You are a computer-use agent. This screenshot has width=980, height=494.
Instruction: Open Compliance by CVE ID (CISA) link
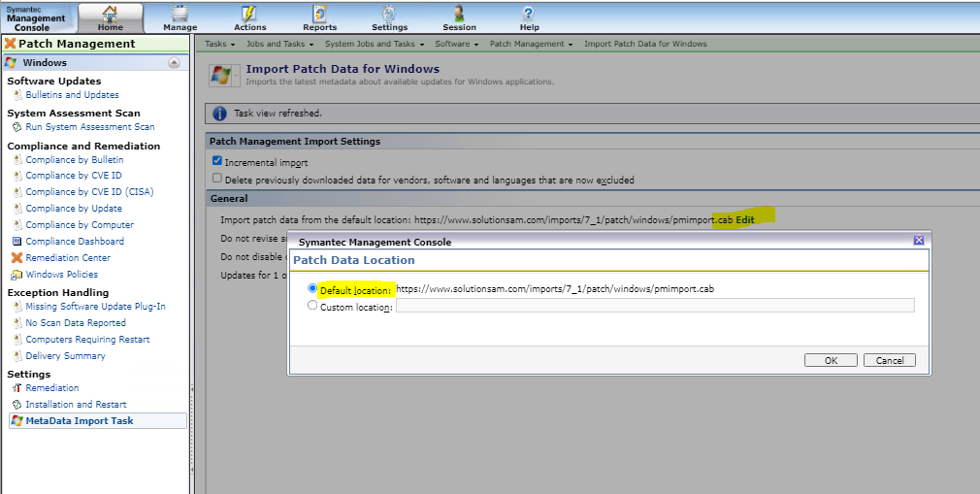pos(89,192)
